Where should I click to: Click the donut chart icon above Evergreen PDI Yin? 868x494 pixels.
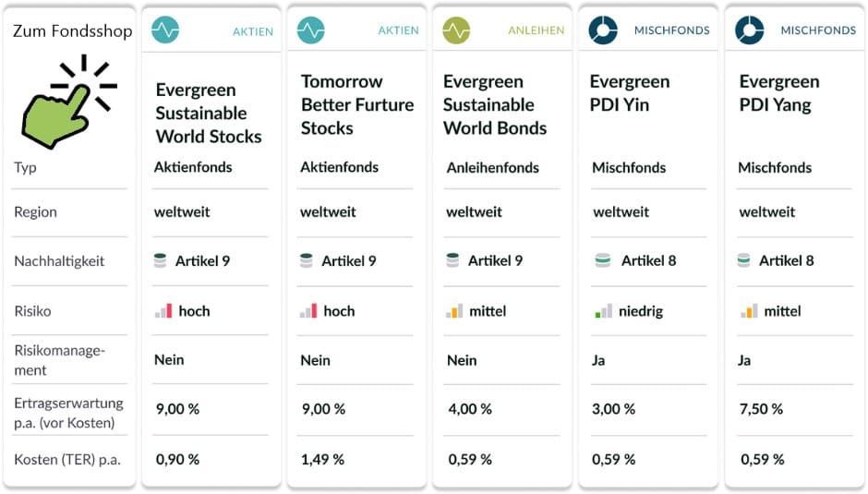click(x=602, y=30)
